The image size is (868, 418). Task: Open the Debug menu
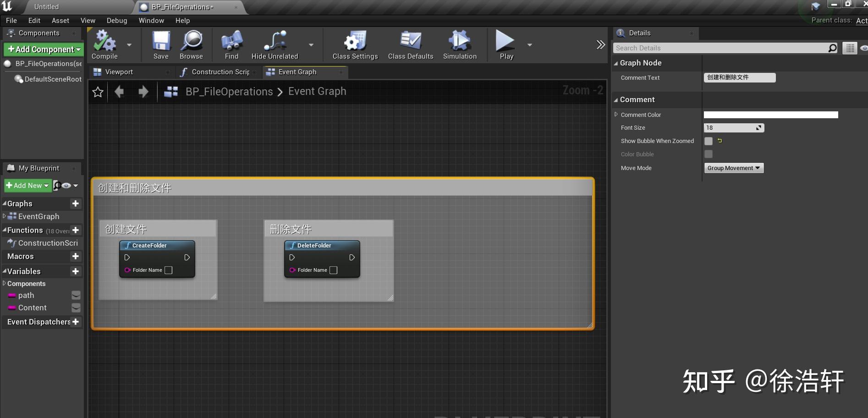117,21
